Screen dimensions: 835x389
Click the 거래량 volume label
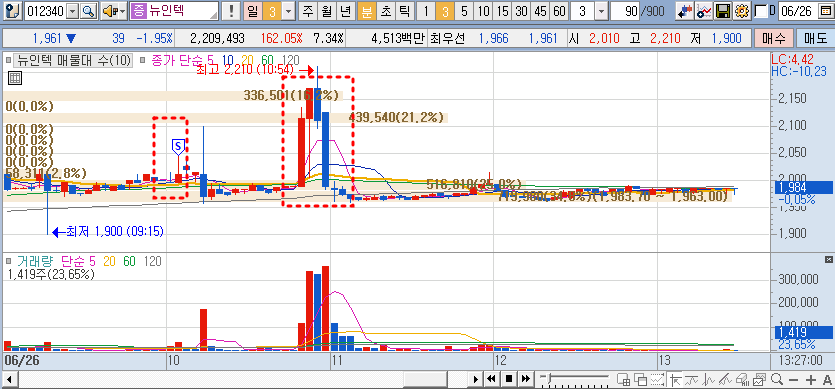pos(35,261)
